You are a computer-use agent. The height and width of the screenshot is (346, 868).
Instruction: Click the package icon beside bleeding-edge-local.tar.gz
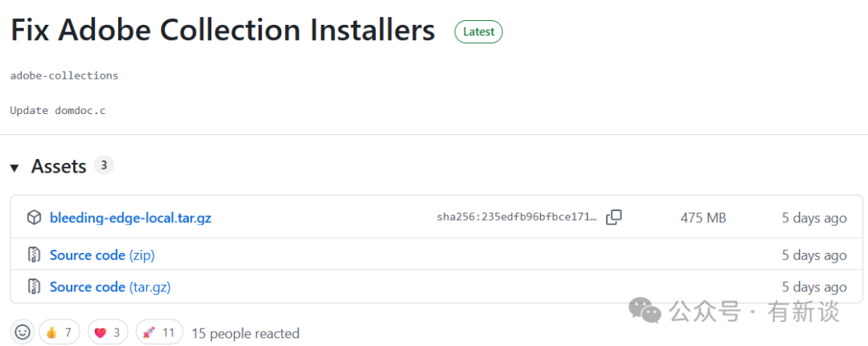pyautogui.click(x=34, y=218)
